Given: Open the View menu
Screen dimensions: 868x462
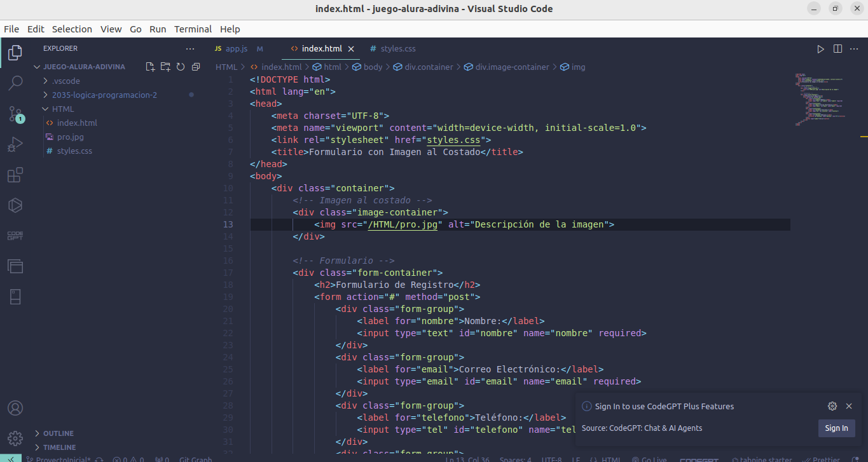Looking at the screenshot, I should point(111,29).
